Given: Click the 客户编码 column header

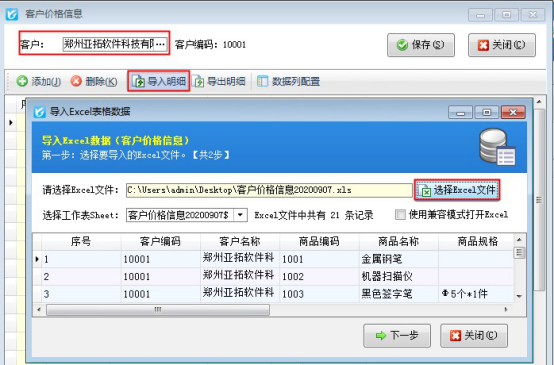Looking at the screenshot, I should pos(160,241).
